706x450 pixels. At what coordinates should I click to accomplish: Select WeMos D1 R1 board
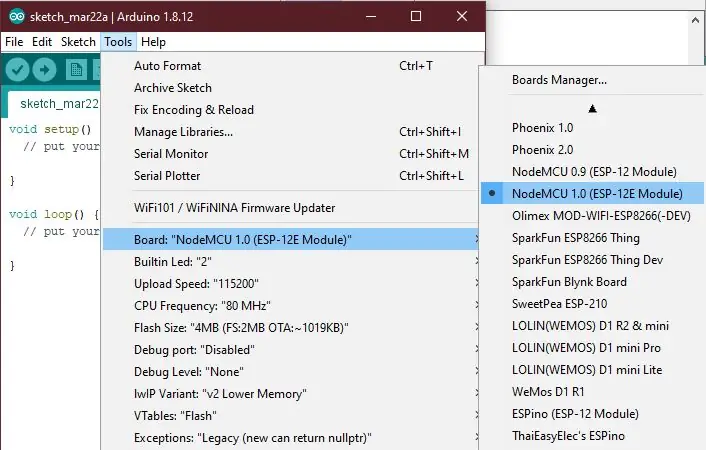click(592, 392)
